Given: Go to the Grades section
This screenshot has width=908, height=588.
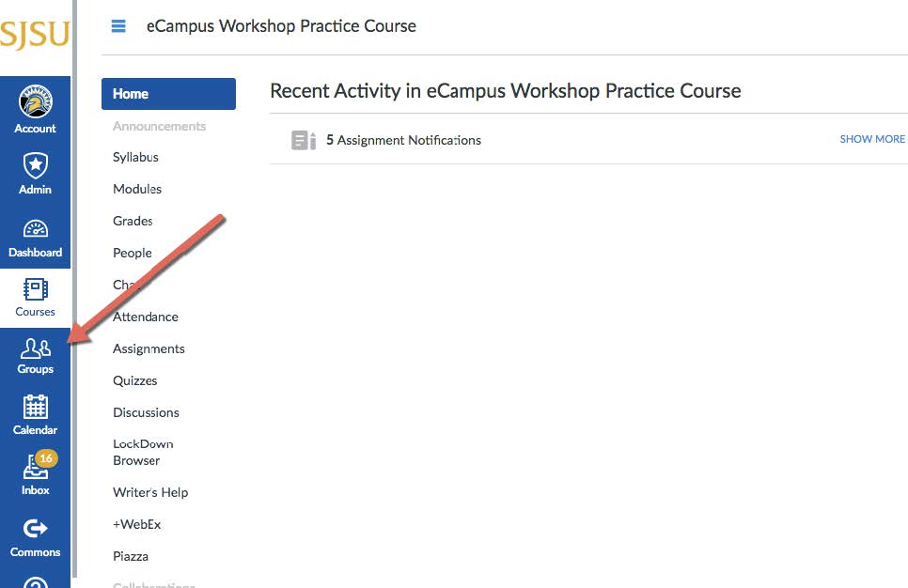Looking at the screenshot, I should click(x=132, y=221).
